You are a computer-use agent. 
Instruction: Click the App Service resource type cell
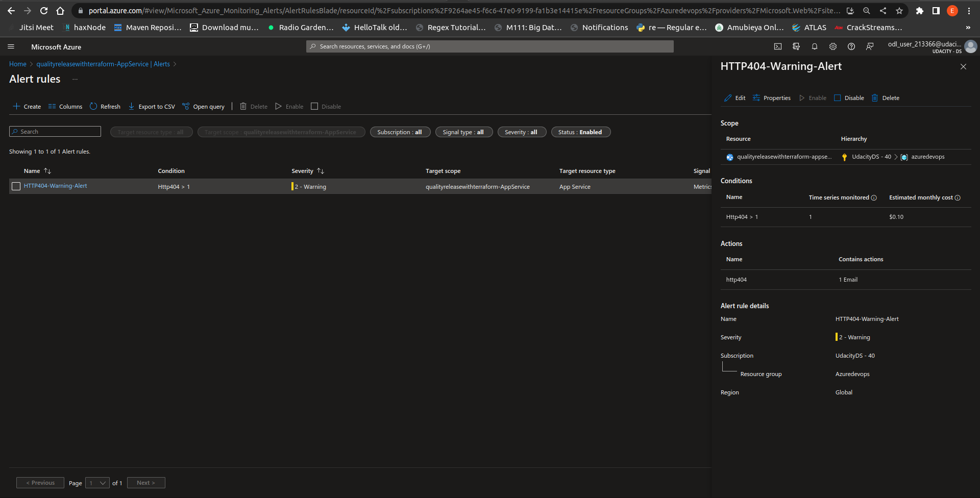(x=575, y=187)
